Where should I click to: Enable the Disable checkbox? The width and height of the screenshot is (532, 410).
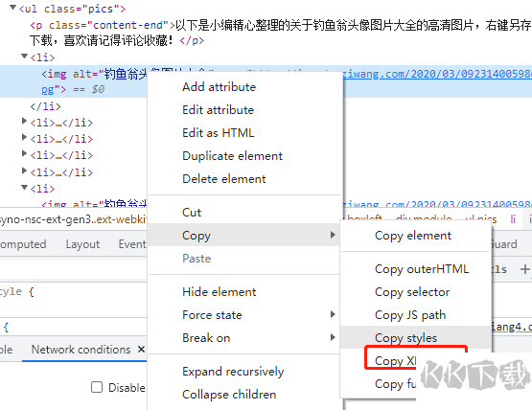(97, 387)
